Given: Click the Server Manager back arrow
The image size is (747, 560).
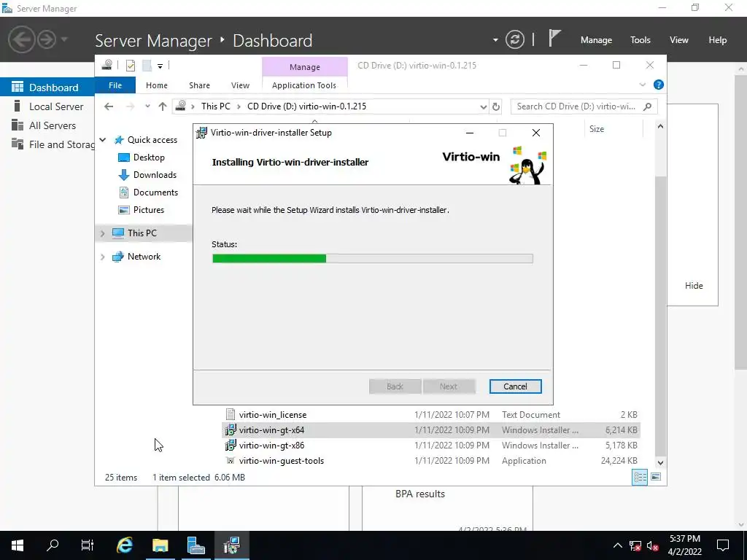Looking at the screenshot, I should [21, 39].
